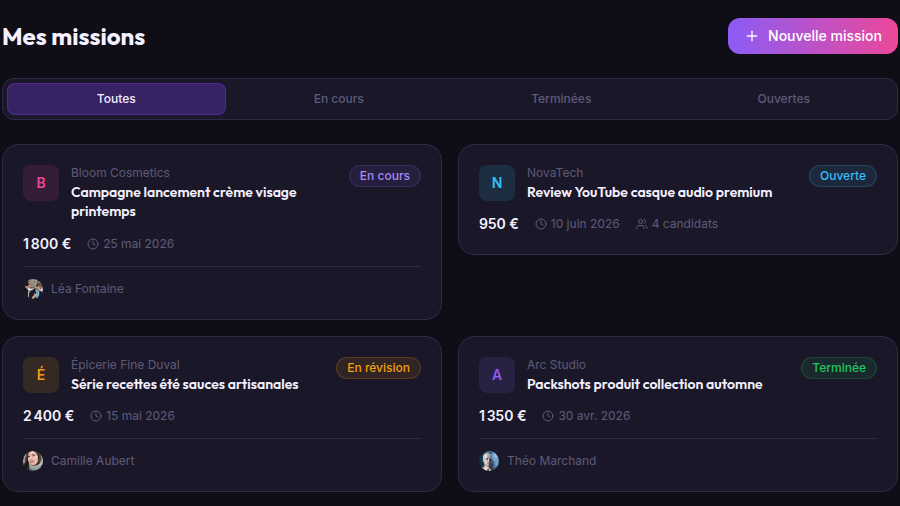Click the Ouverte status badge
The width and height of the screenshot is (900, 506).
point(843,176)
